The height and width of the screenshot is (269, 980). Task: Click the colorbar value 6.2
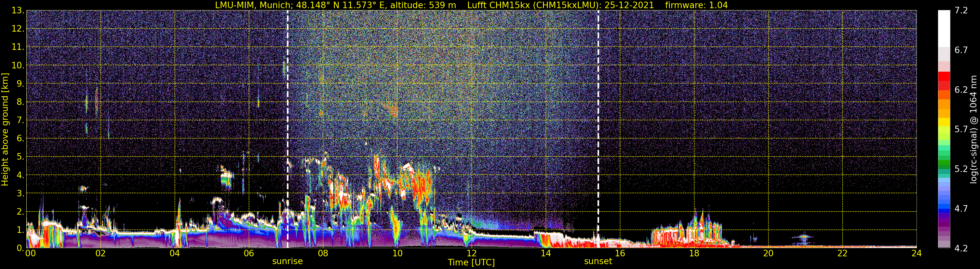(961, 90)
